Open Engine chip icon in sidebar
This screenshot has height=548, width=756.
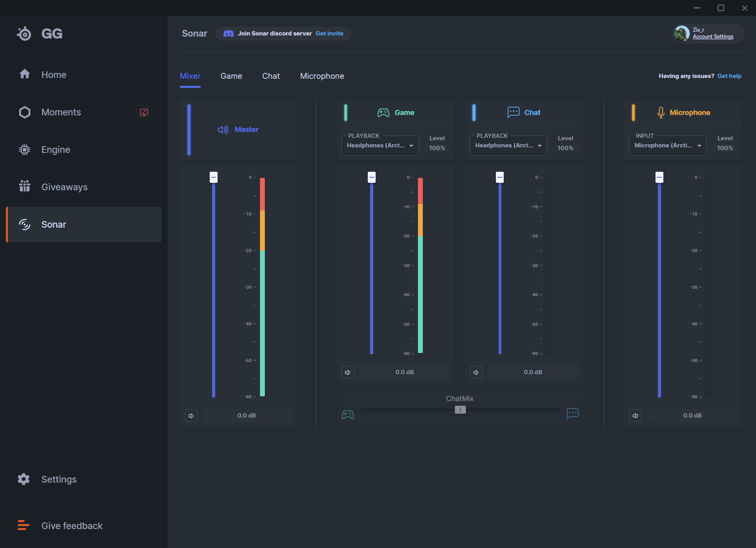[x=25, y=150]
